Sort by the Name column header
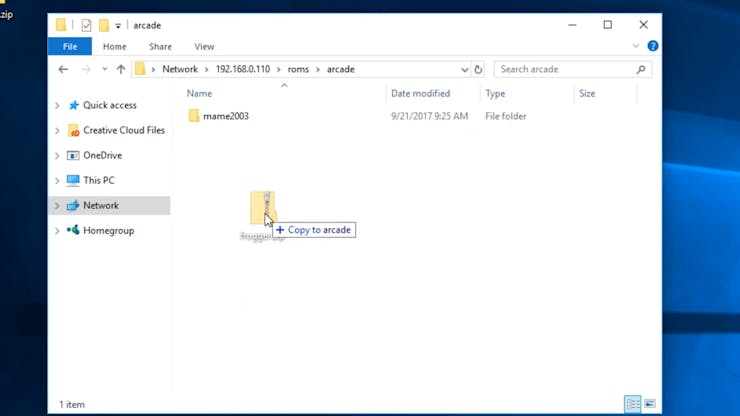 pos(199,93)
